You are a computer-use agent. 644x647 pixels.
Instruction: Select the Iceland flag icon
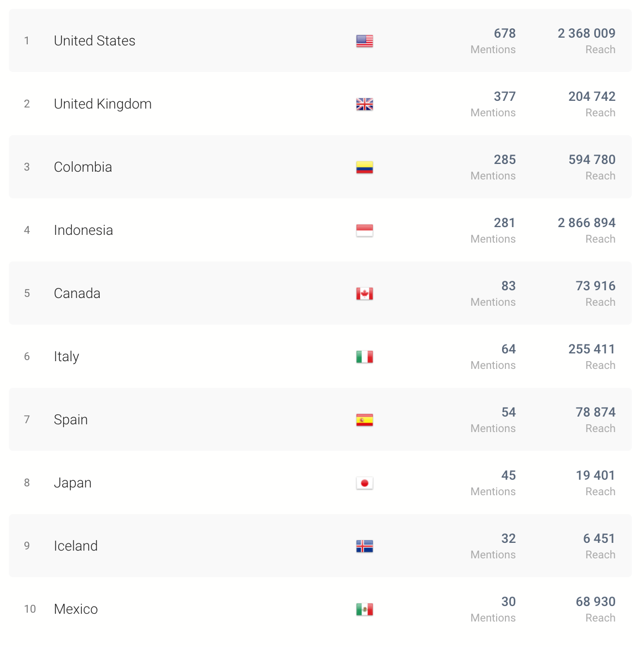click(365, 546)
